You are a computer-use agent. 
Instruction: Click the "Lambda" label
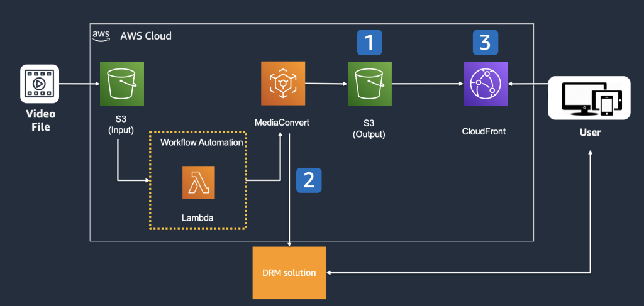coord(197,218)
